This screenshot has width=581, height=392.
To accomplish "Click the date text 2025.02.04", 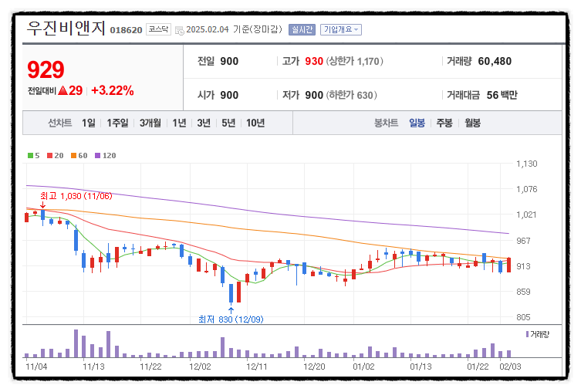I will (208, 29).
